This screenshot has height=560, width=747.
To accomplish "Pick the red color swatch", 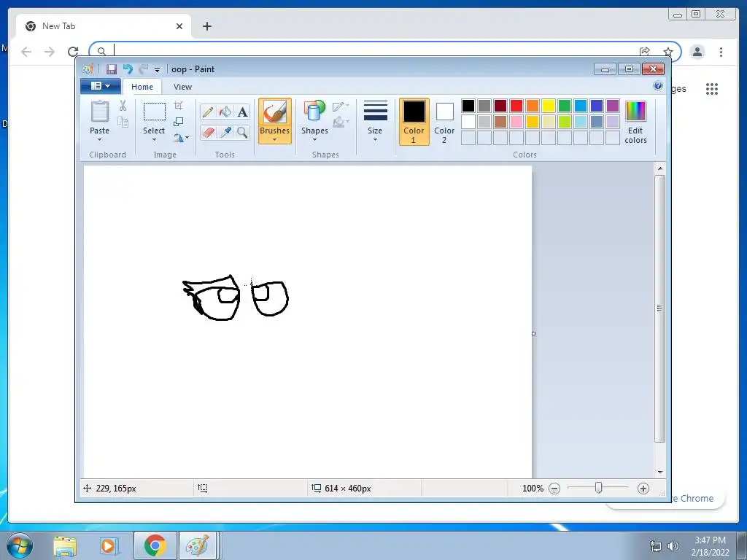I will [x=516, y=106].
